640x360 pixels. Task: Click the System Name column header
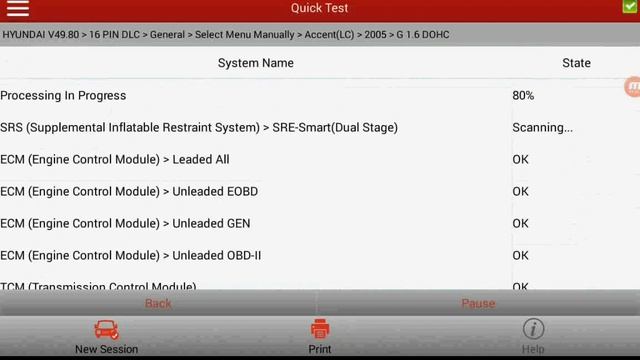click(256, 63)
